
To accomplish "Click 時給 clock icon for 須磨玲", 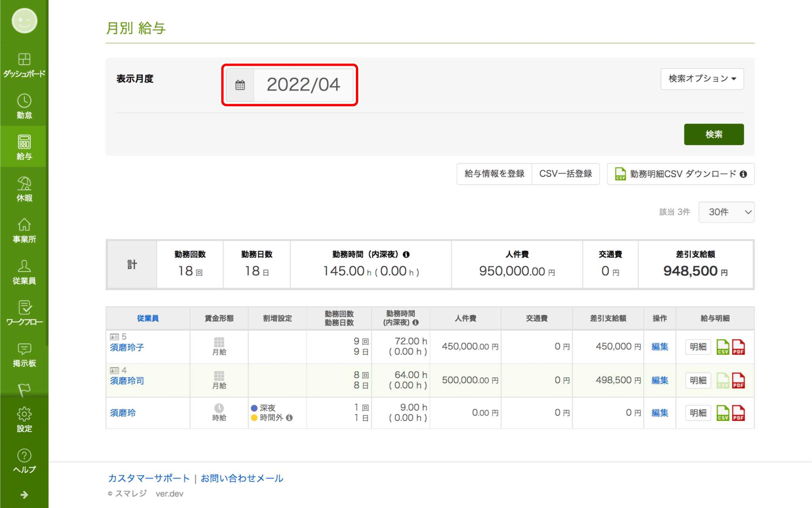I will tap(219, 408).
